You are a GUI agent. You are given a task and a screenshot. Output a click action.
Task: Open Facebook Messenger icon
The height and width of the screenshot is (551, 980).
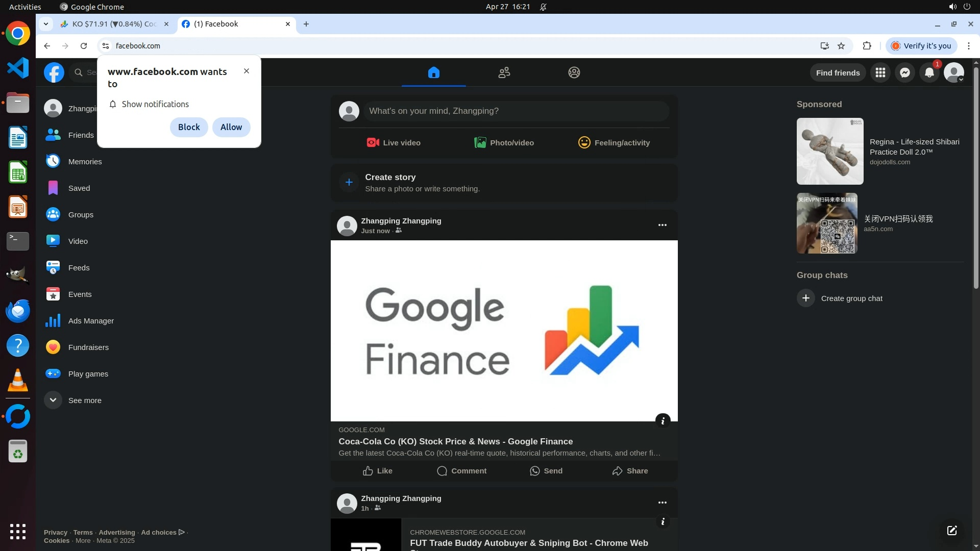point(905,73)
